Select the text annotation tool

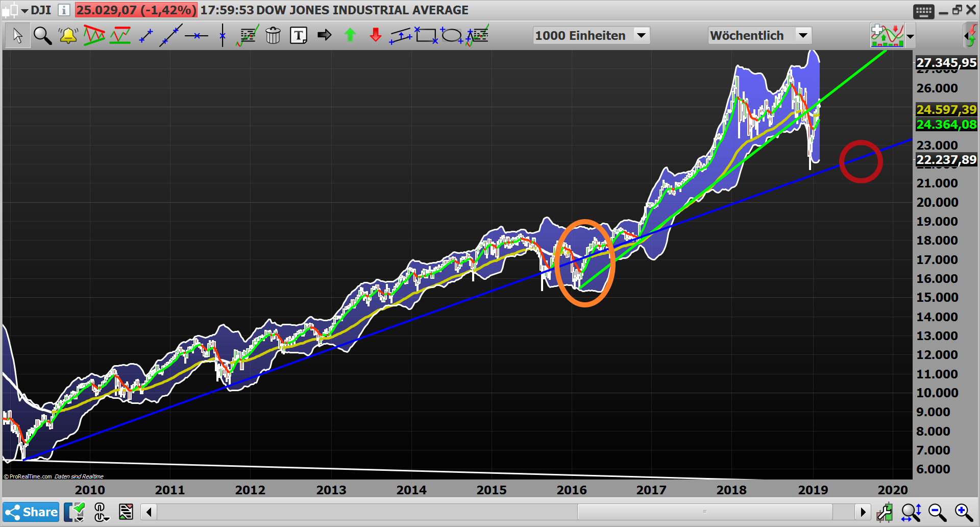coord(298,35)
